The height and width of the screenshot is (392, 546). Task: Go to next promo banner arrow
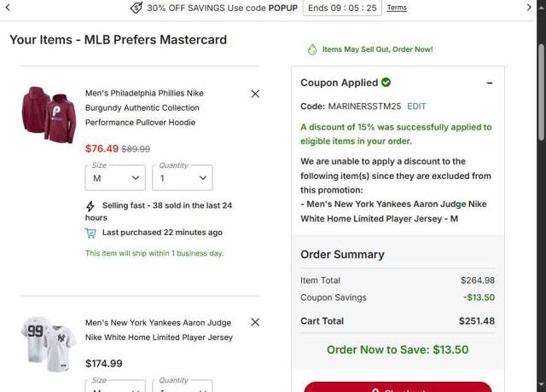529,8
